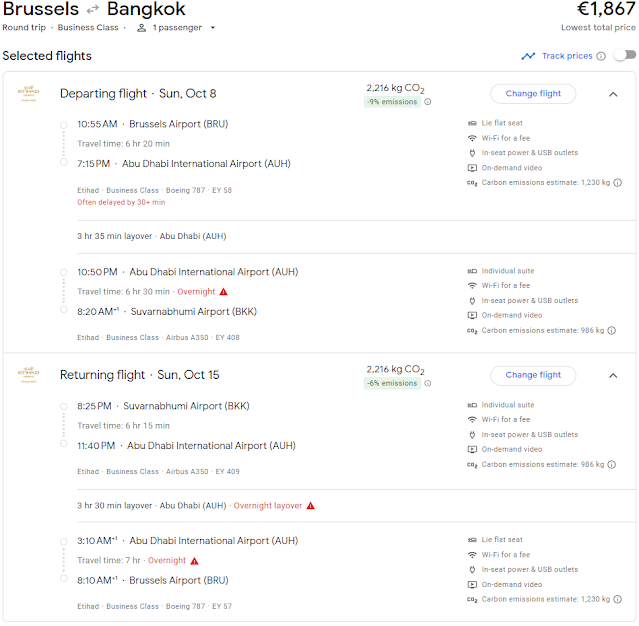The height and width of the screenshot is (626, 639).
Task: Toggle the Track prices switch
Action: pyautogui.click(x=626, y=55)
